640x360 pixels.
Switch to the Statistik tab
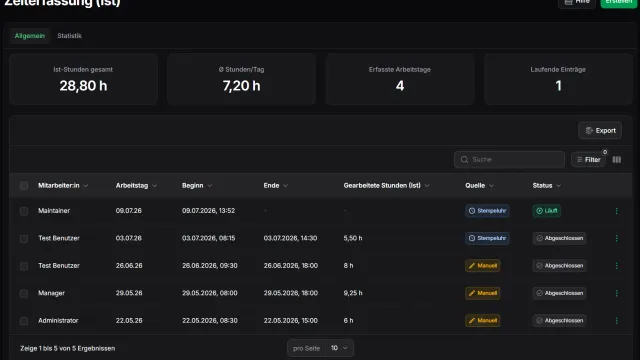pos(69,36)
